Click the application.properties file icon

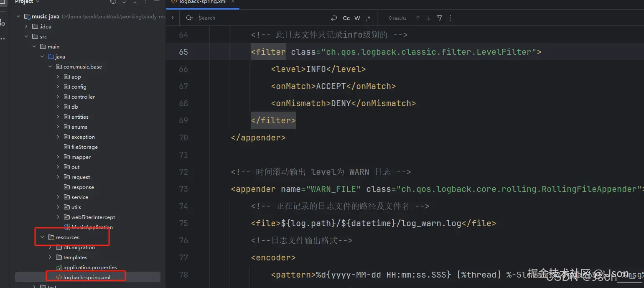coord(59,268)
